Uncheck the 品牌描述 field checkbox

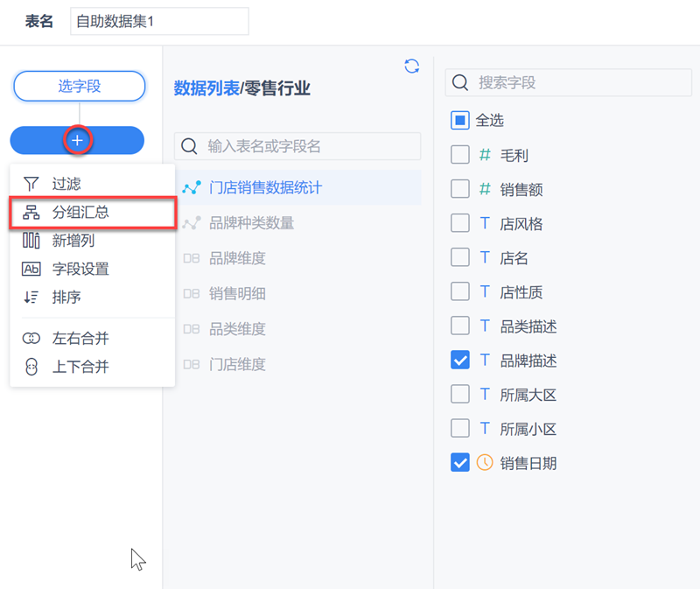point(460,361)
